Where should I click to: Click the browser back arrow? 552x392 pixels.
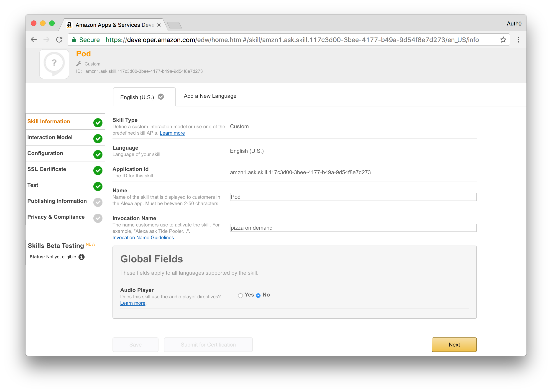34,40
